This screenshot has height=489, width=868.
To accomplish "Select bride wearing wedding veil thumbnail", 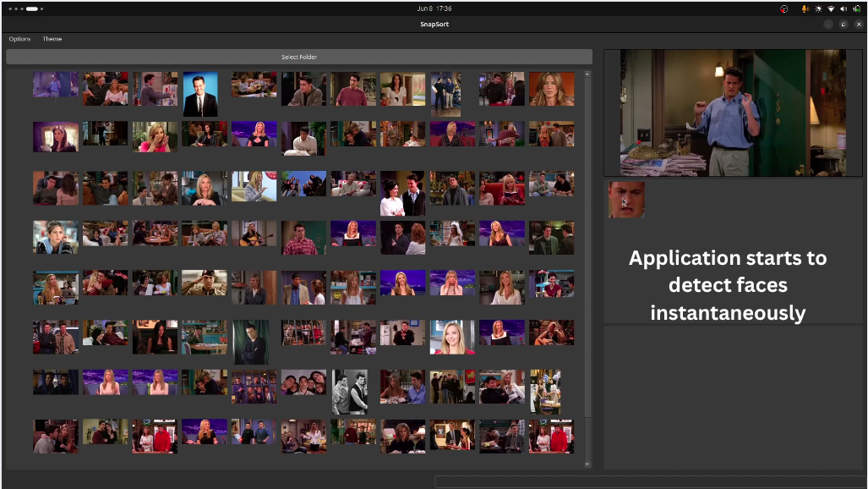I will click(452, 234).
